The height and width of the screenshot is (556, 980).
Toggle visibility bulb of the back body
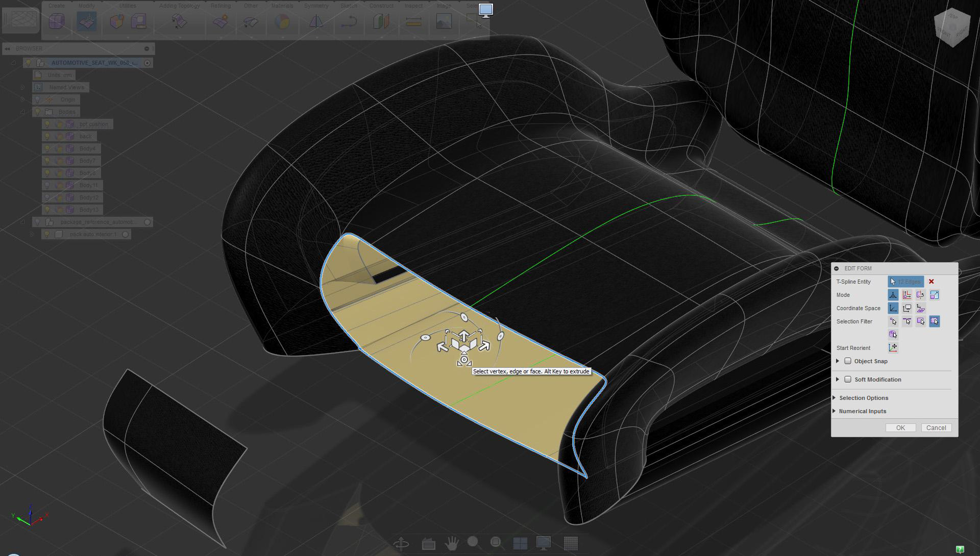click(47, 136)
